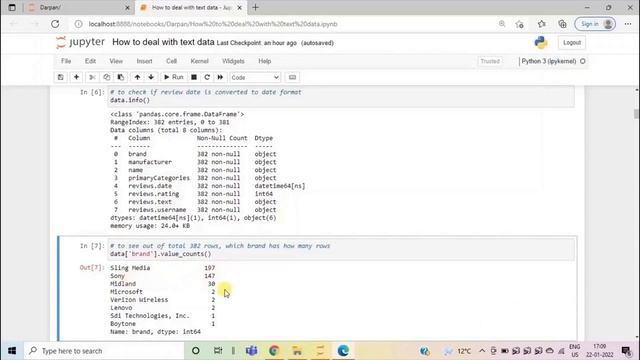Image resolution: width=640 pixels, height=360 pixels.
Task: Open the File menu
Action: tap(66, 61)
